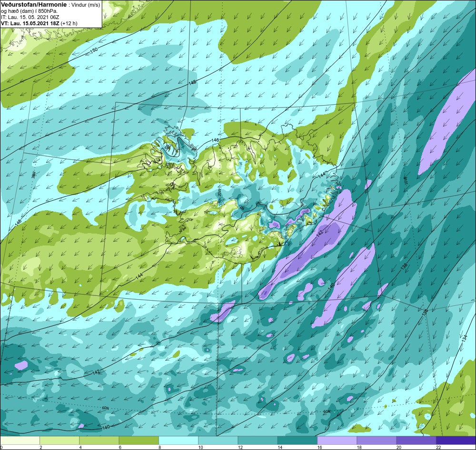Select the 4–6 m/s light green legend swatch
Image resolution: width=476 pixels, height=450 pixels.
click(x=99, y=440)
